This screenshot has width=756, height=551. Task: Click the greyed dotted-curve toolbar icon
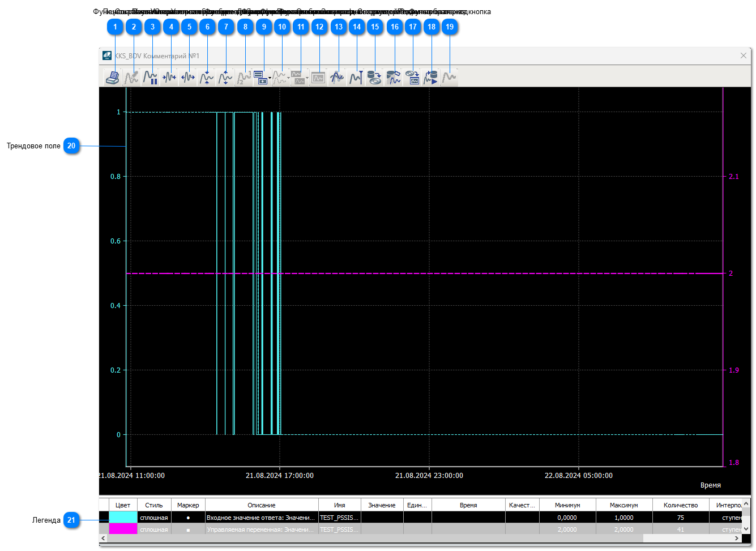279,78
